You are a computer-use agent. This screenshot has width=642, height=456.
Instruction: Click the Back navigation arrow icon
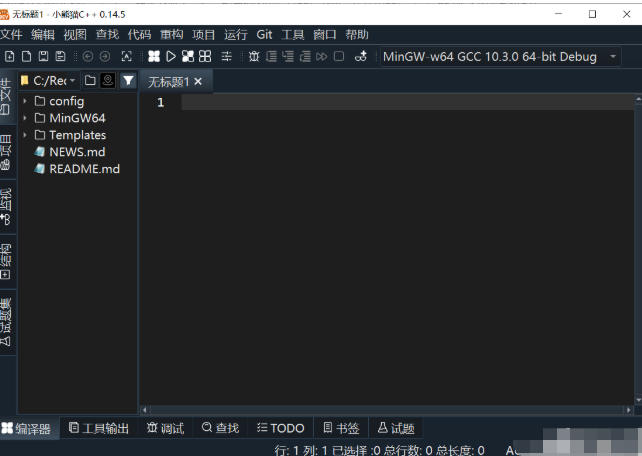point(88,57)
